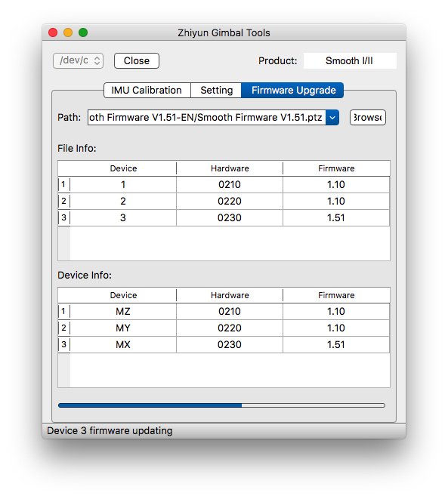448x499 pixels.
Task: Select Device Info hardware 0220 in MY row
Action: tap(230, 328)
